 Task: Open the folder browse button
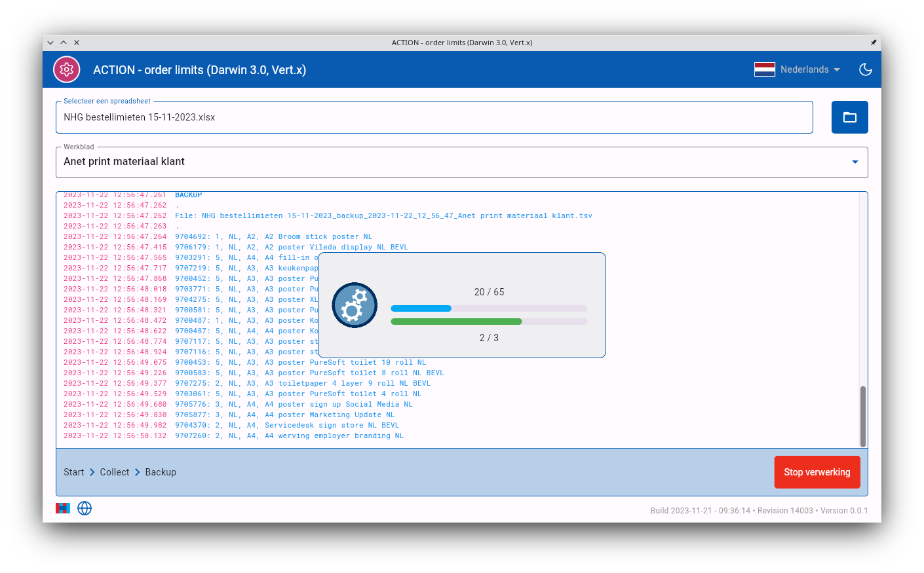(x=849, y=117)
